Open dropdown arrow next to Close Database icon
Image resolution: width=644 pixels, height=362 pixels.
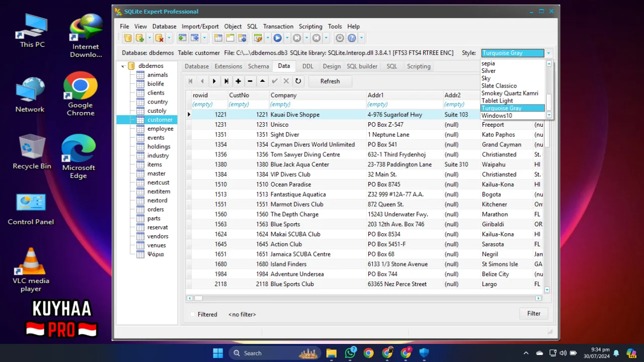click(x=169, y=38)
